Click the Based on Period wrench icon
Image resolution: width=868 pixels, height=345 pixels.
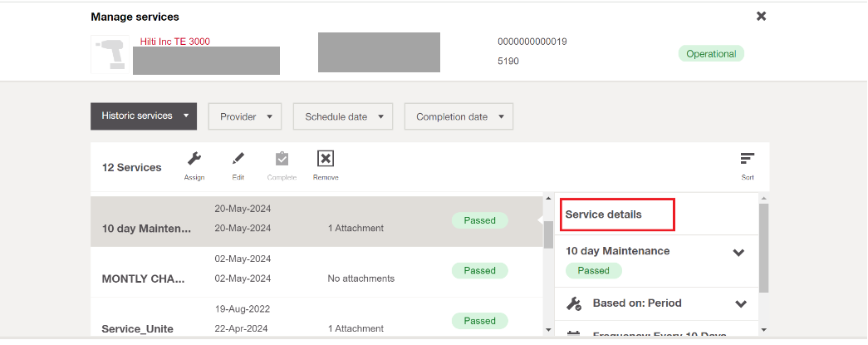(x=573, y=304)
